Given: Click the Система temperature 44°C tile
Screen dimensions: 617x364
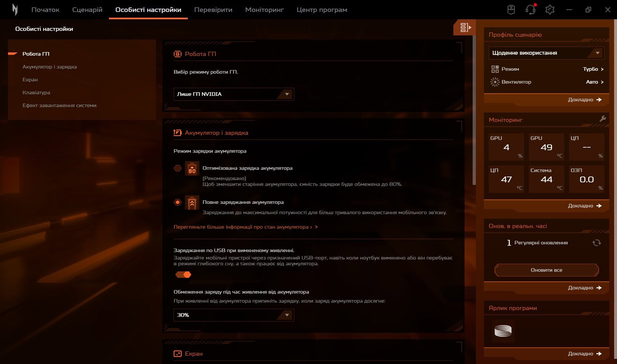Looking at the screenshot, I should point(546,179).
